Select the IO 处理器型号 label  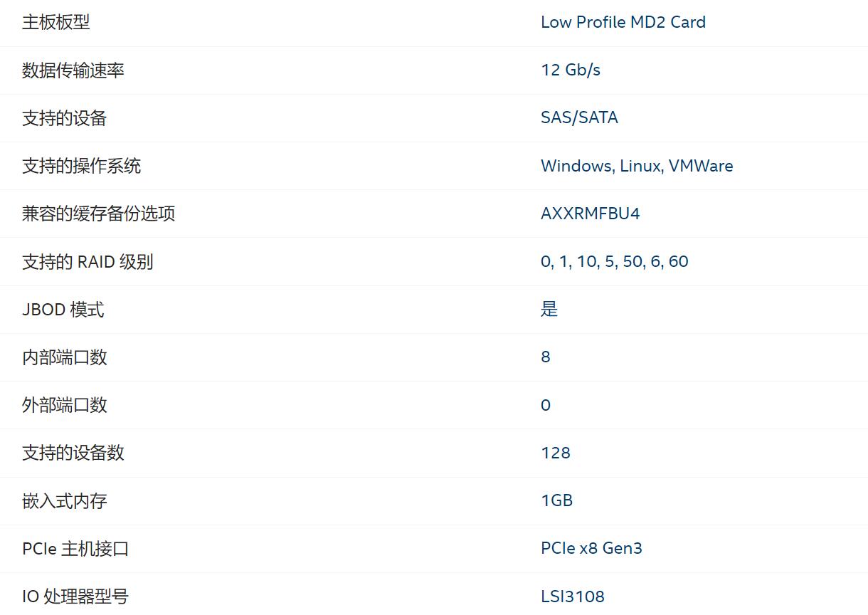point(75,596)
